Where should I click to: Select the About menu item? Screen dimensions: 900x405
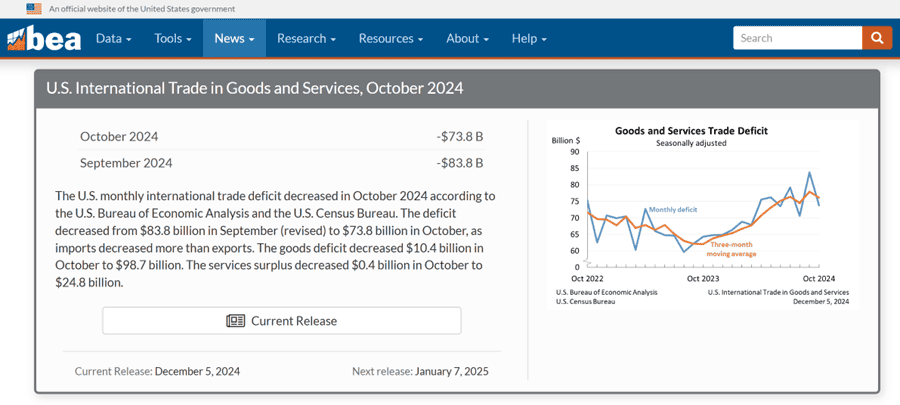tap(467, 38)
